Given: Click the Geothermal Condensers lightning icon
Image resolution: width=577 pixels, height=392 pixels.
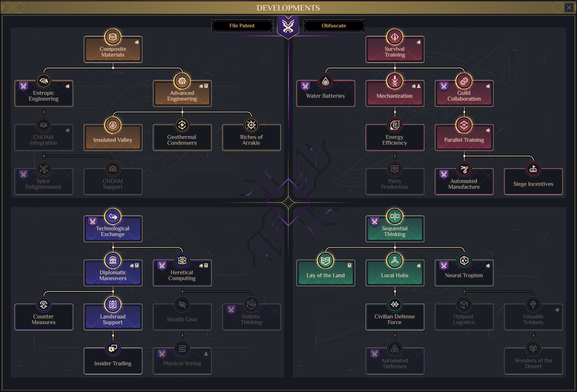Looking at the screenshot, I should tap(182, 125).
